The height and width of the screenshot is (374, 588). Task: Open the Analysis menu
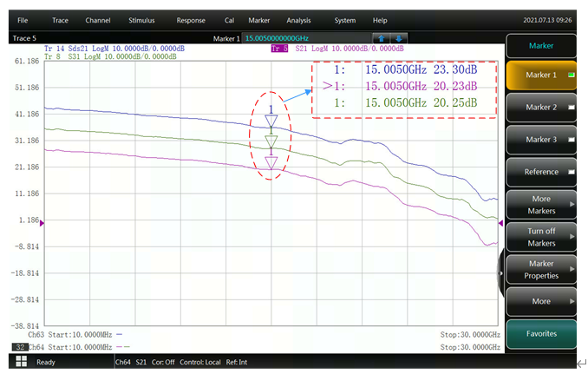tap(298, 20)
